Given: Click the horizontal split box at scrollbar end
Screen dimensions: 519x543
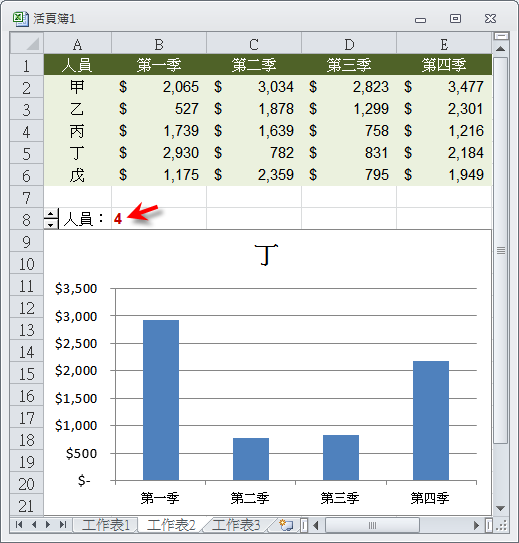Looking at the screenshot, I should click(x=489, y=526).
